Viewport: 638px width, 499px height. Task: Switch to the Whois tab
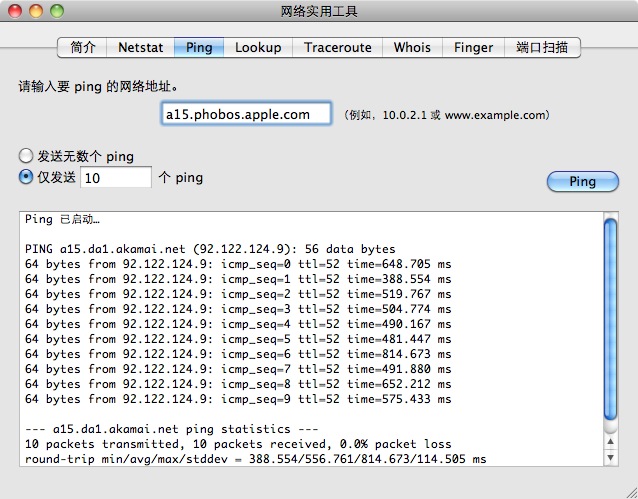(x=412, y=48)
